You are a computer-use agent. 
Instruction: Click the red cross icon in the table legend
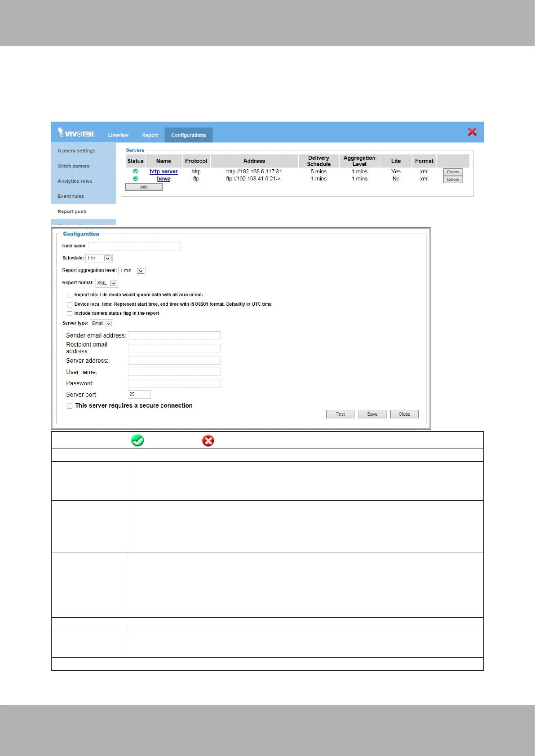[208, 441]
